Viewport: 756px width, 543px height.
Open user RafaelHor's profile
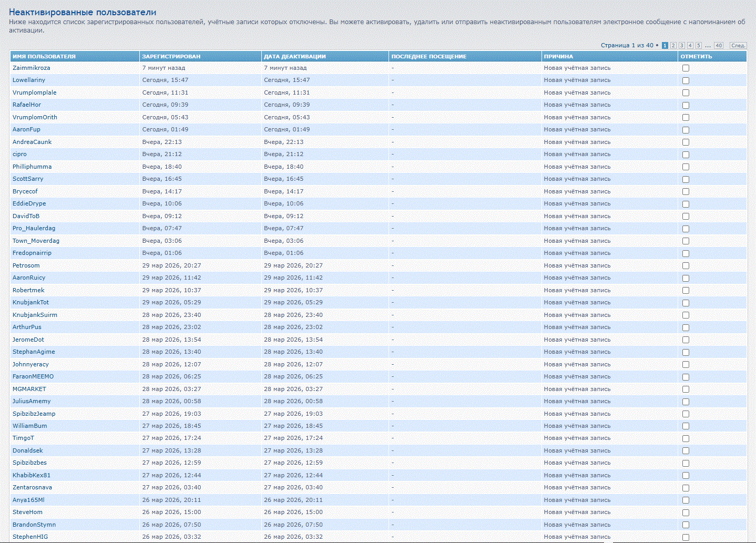[x=27, y=105]
